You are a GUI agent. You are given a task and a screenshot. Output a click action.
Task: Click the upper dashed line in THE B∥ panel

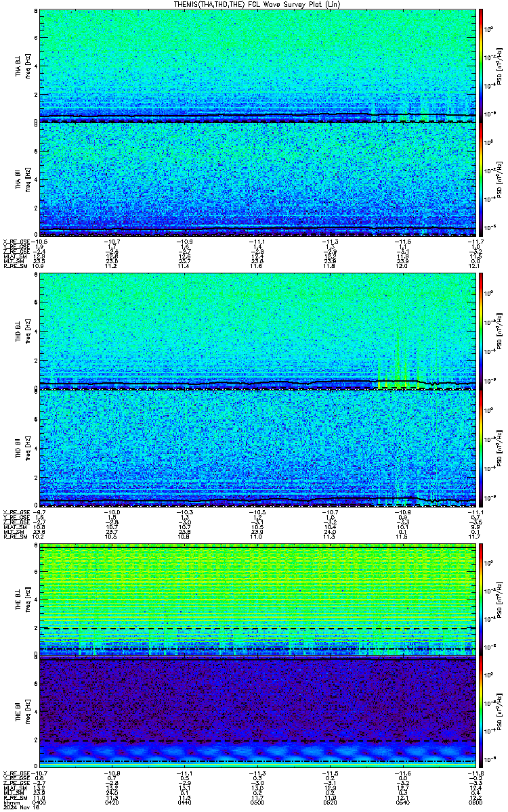pyautogui.click(x=257, y=742)
